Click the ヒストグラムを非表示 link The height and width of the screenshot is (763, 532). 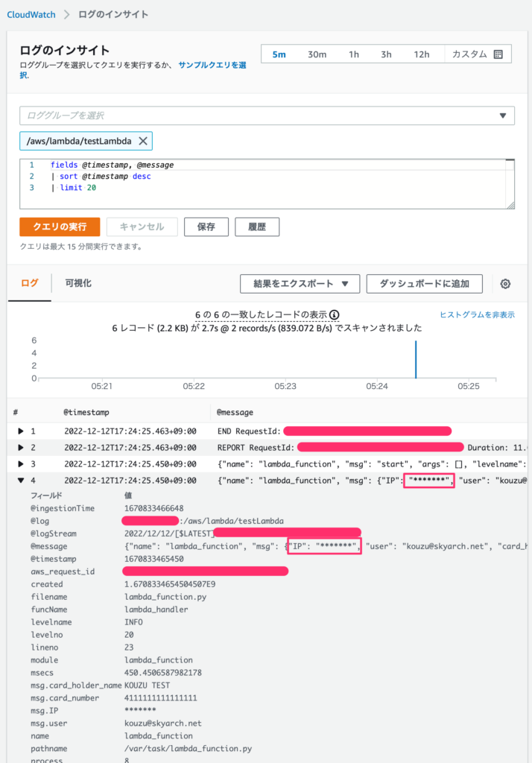tap(477, 315)
